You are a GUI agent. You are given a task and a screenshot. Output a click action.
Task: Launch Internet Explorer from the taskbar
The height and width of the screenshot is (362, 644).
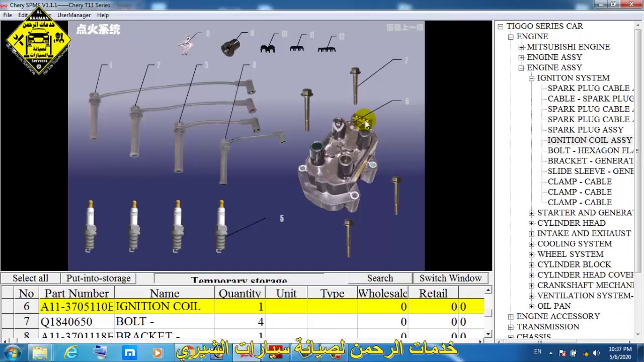[71, 352]
